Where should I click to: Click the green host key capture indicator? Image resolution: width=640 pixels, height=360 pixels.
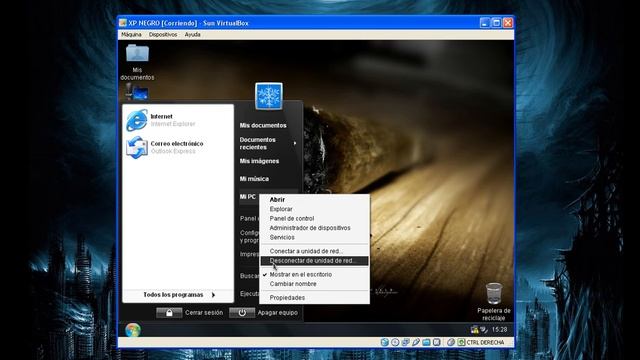click(461, 342)
